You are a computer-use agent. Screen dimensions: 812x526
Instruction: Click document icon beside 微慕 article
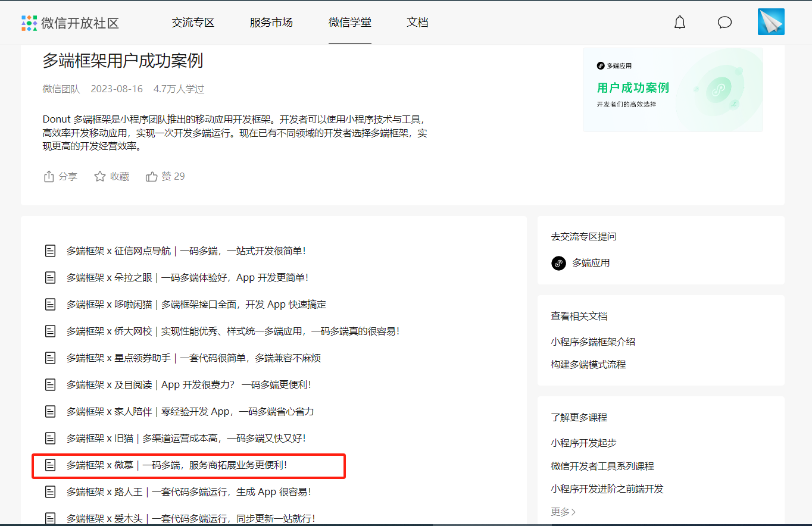coord(51,465)
